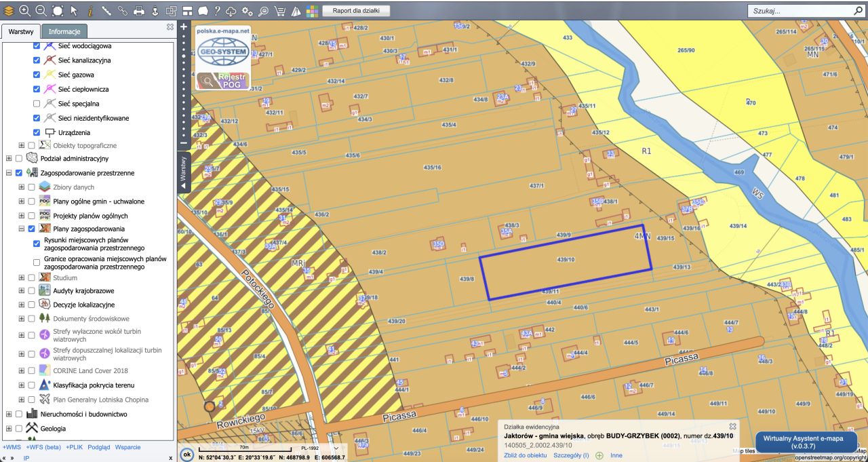
Task: Click the zoom in magnifier tool
Action: click(25, 10)
